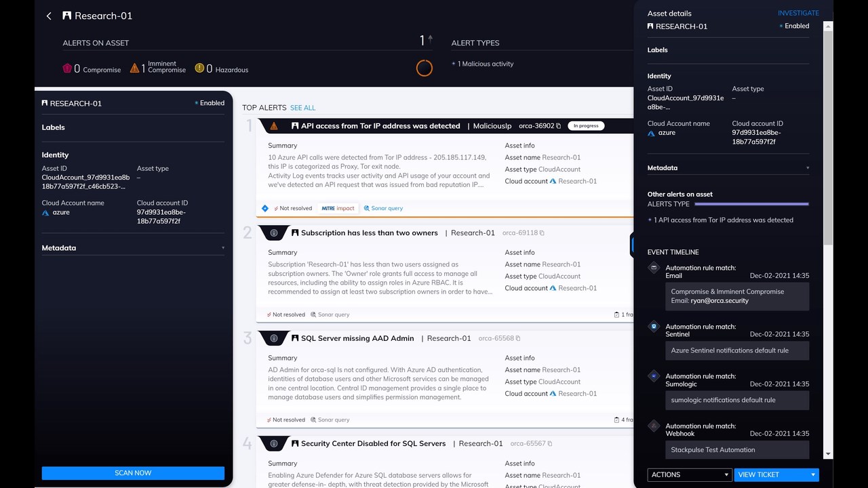Copy alert ID orca-69118
868x488 pixels.
coord(542,233)
